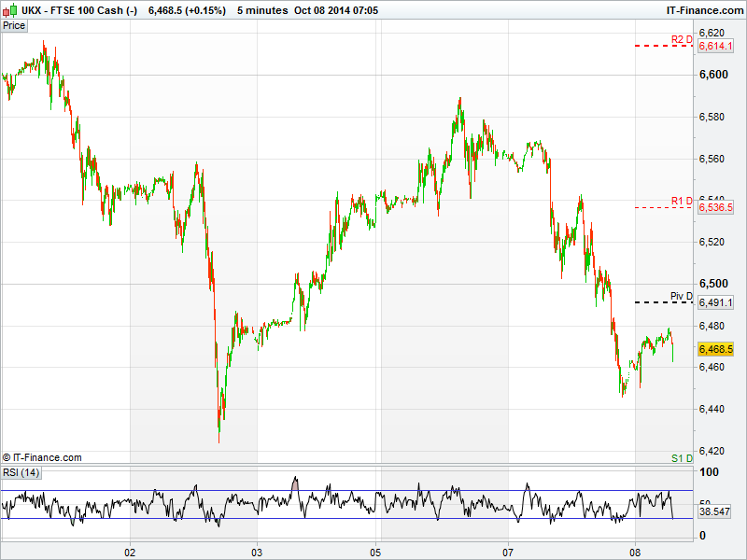Click the R1 D resistance label
Screen dimensions: 747x560
(681, 201)
